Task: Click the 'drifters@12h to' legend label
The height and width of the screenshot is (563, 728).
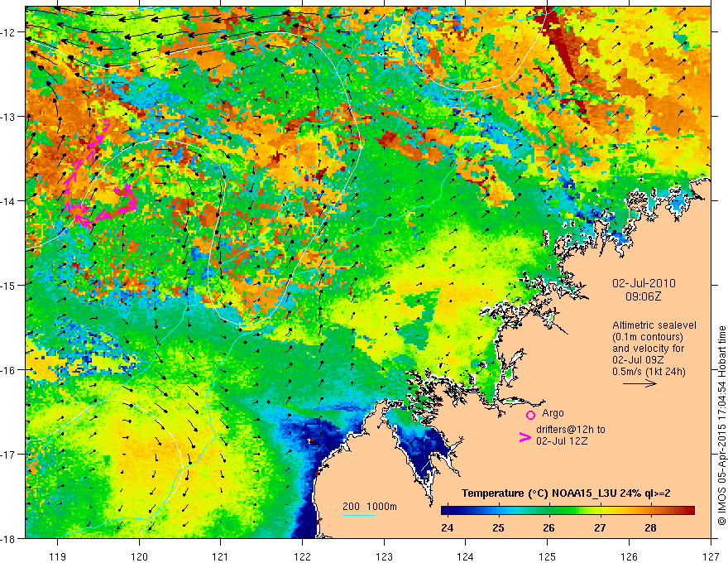Action: tap(571, 430)
